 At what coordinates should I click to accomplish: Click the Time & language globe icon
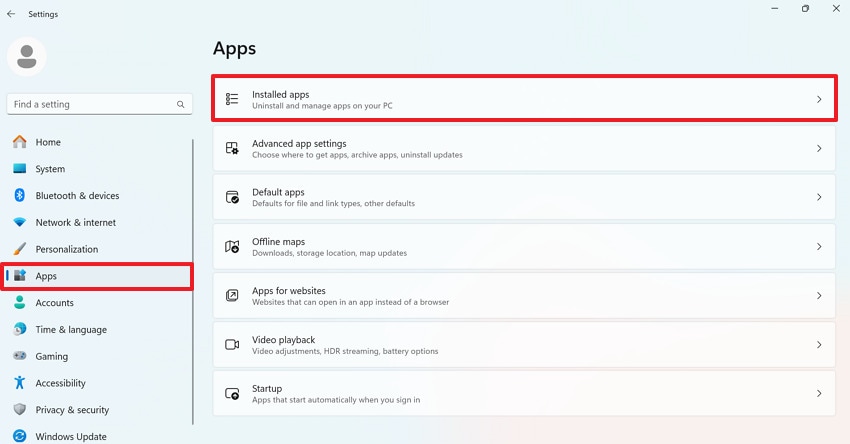20,329
